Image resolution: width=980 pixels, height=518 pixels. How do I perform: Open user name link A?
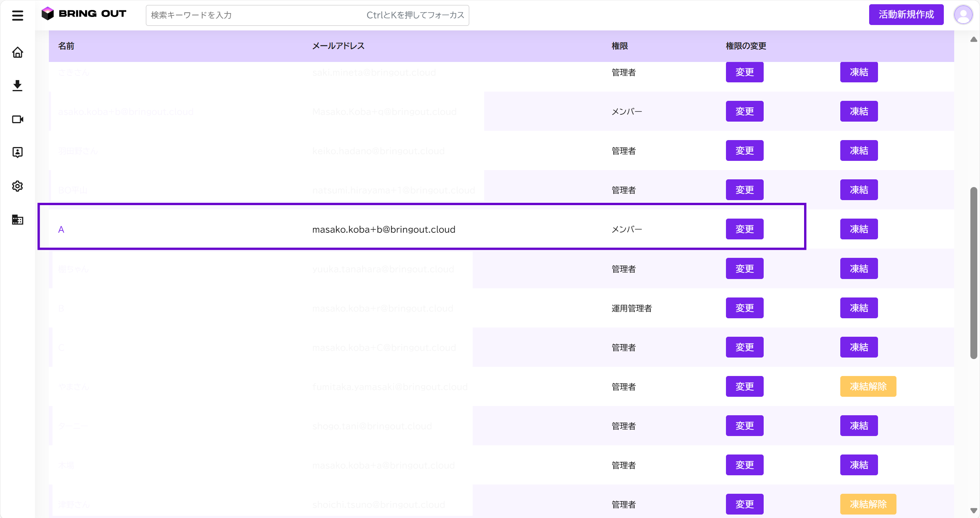(x=61, y=230)
